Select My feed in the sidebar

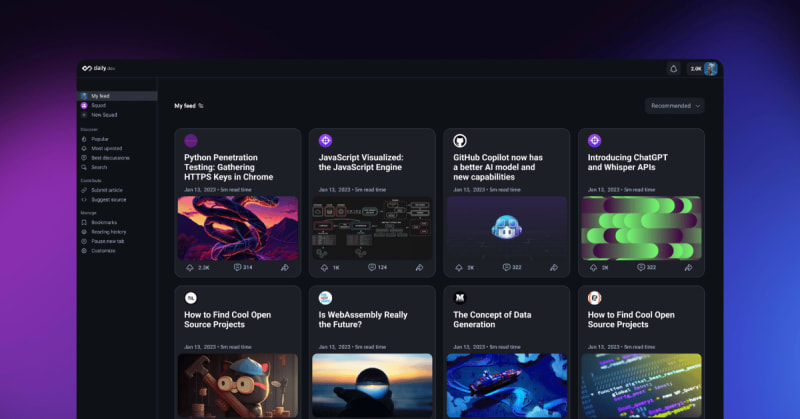pyautogui.click(x=117, y=96)
